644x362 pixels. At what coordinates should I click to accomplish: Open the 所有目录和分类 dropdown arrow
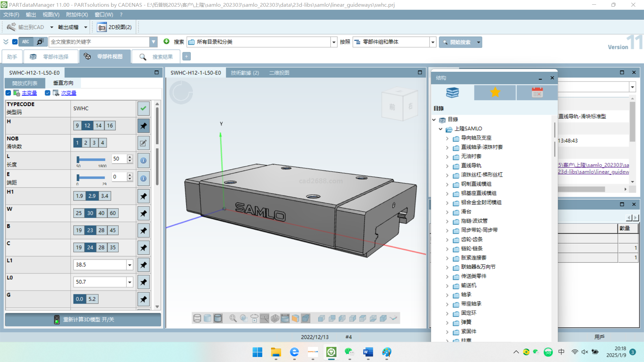tap(333, 42)
